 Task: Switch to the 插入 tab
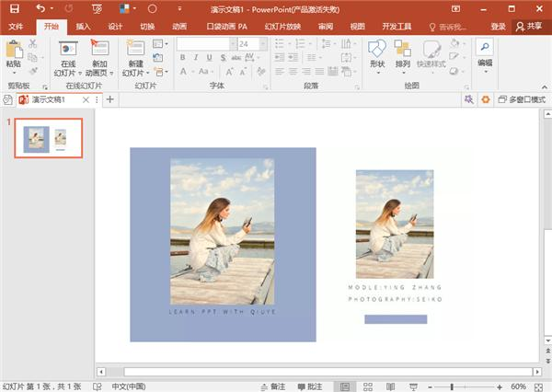pyautogui.click(x=83, y=27)
